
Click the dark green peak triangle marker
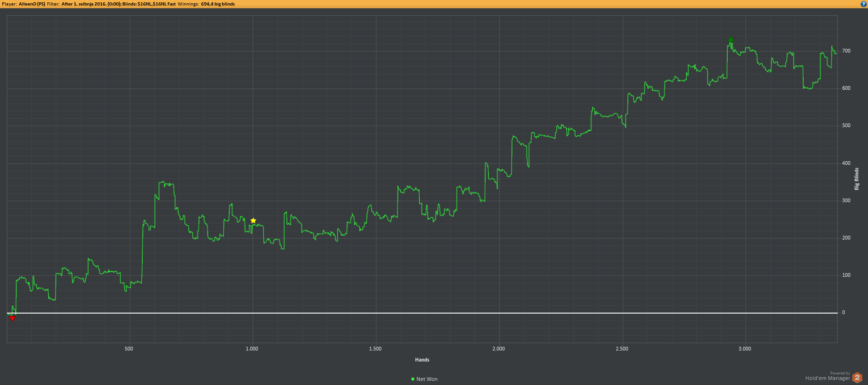730,40
